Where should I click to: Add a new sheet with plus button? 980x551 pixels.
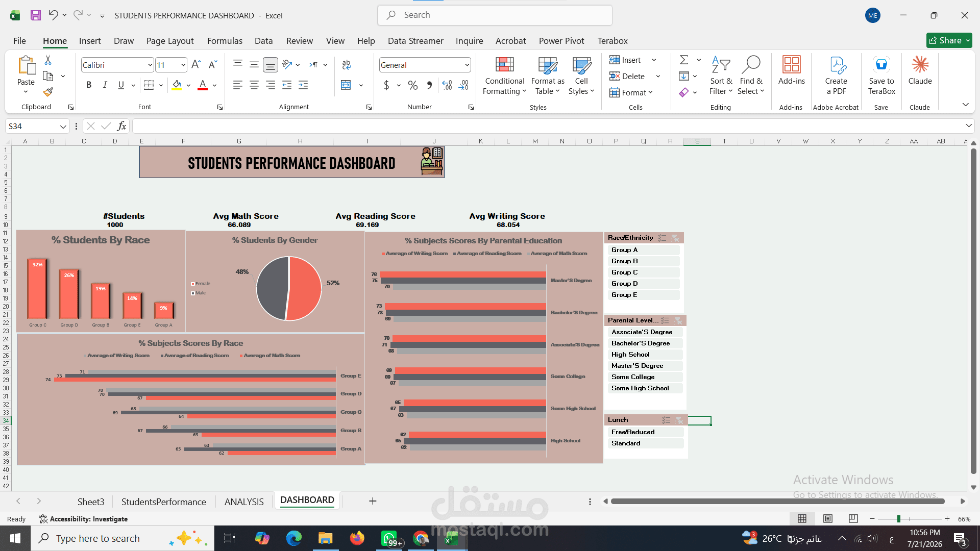coord(373,502)
